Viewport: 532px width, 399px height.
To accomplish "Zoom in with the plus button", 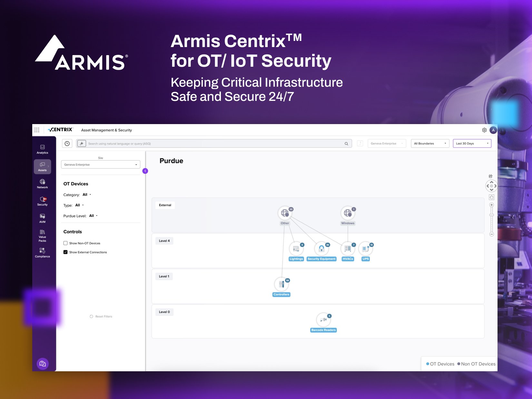I will coord(492,205).
